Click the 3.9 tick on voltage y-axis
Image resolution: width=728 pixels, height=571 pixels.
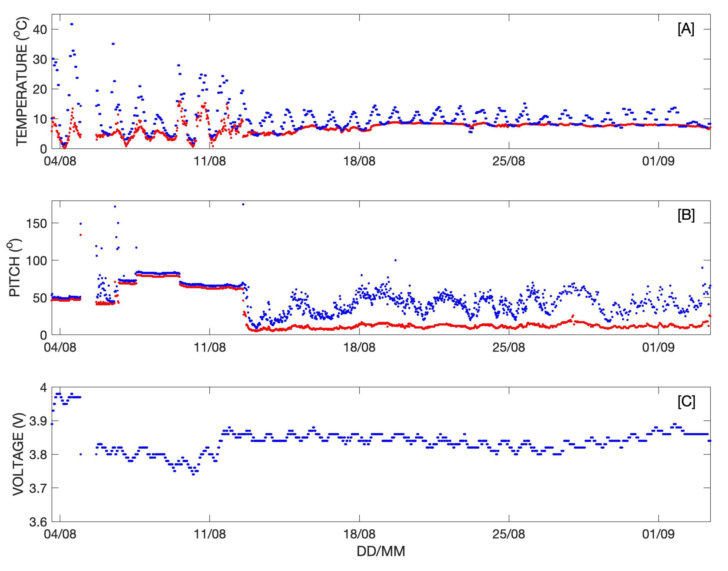pyautogui.click(x=38, y=421)
